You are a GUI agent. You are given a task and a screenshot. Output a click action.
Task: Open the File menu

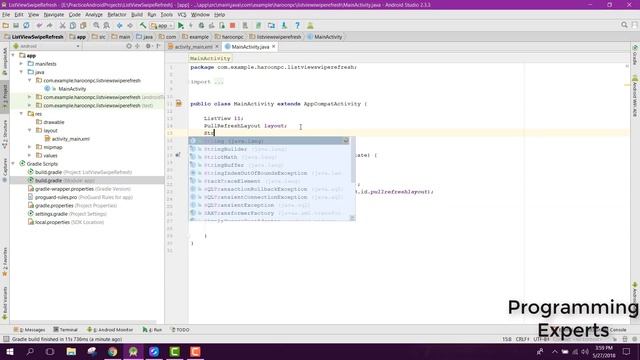(x=6, y=15)
